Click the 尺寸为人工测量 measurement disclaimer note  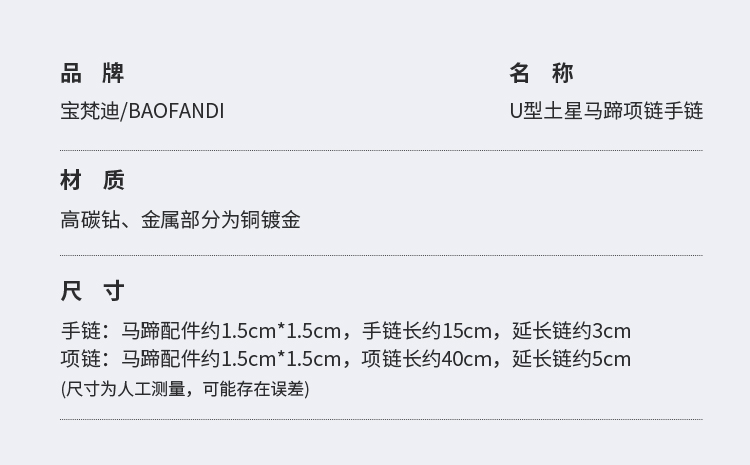pyautogui.click(x=185, y=389)
